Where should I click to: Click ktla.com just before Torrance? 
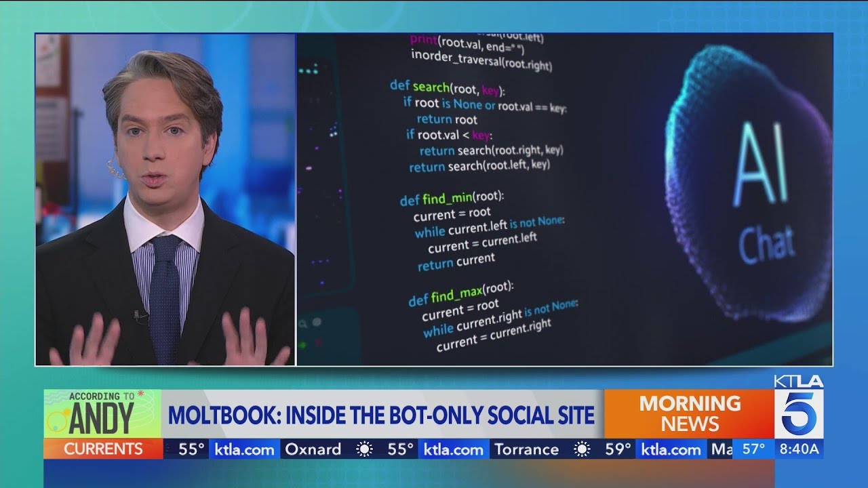454,449
